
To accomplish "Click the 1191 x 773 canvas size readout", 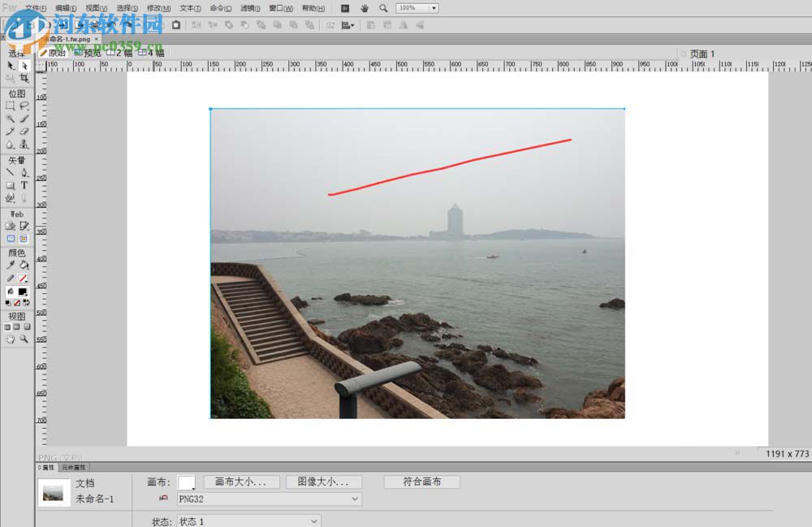I will coord(787,454).
